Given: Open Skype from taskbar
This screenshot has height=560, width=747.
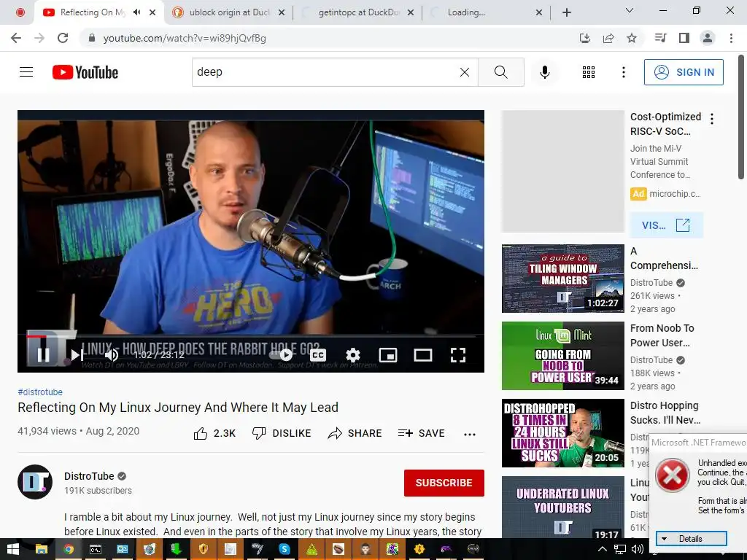Looking at the screenshot, I should pyautogui.click(x=285, y=550).
